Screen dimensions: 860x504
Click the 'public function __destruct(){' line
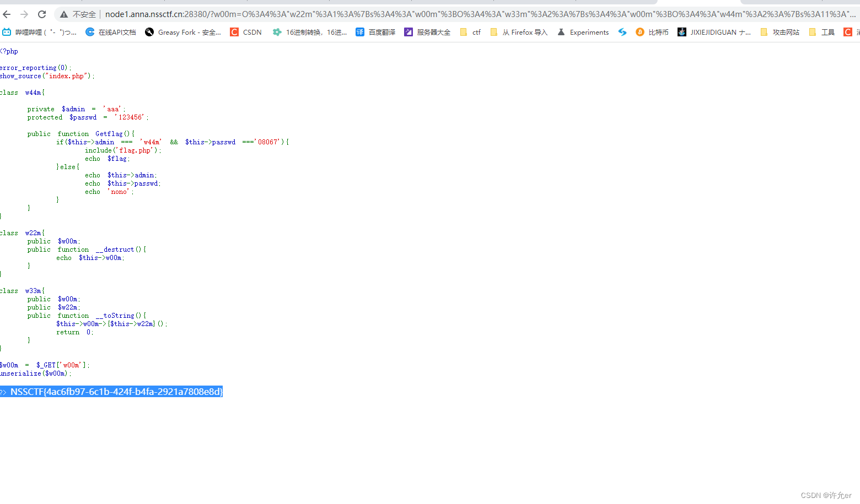[x=87, y=250]
